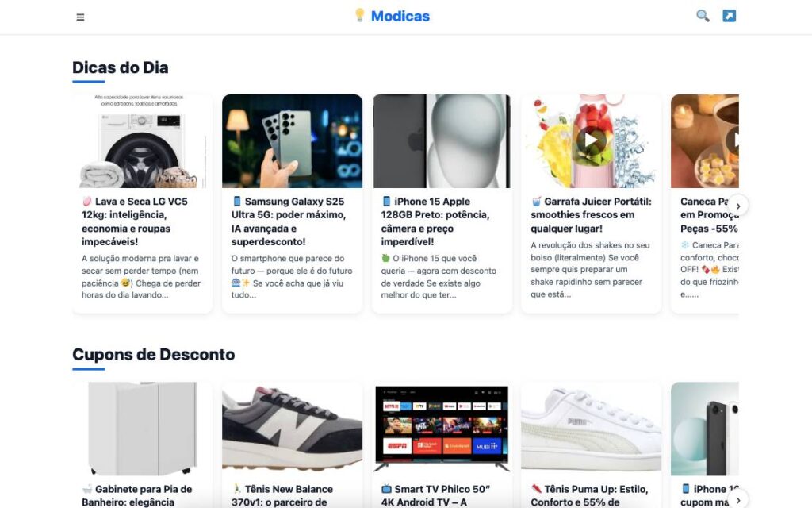Open the Lava e Seca LG VC5 title
The image size is (812, 508).
pyautogui.click(x=135, y=221)
